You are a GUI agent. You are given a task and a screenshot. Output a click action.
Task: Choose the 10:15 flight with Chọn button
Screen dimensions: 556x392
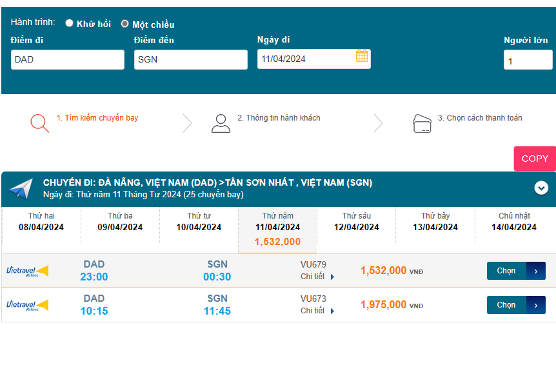click(x=515, y=305)
